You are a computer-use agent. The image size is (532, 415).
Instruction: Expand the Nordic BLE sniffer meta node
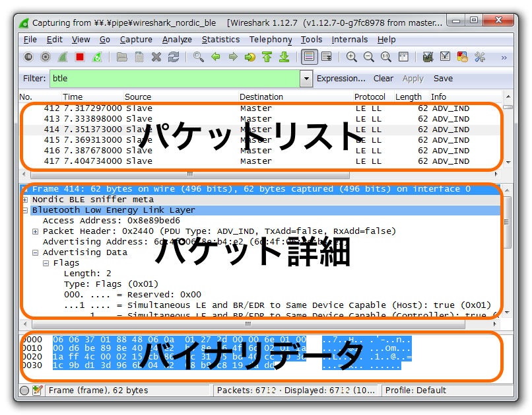click(25, 200)
